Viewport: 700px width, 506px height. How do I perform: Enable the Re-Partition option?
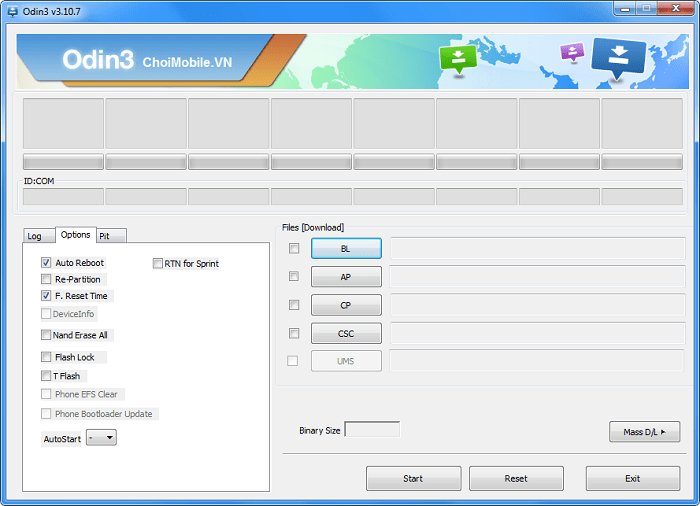(46, 279)
